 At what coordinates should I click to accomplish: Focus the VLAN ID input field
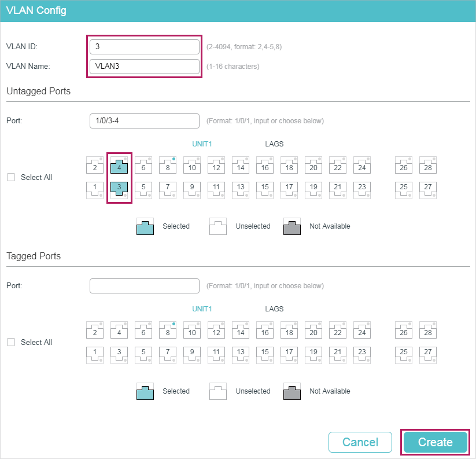pyautogui.click(x=145, y=47)
